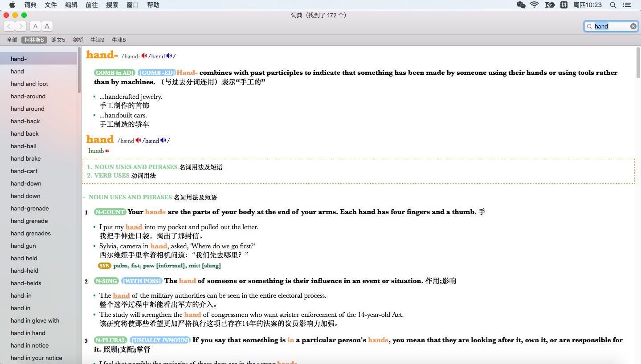Click the word list sidebar scrollbar thumb
The image size is (641, 364).
[79, 69]
